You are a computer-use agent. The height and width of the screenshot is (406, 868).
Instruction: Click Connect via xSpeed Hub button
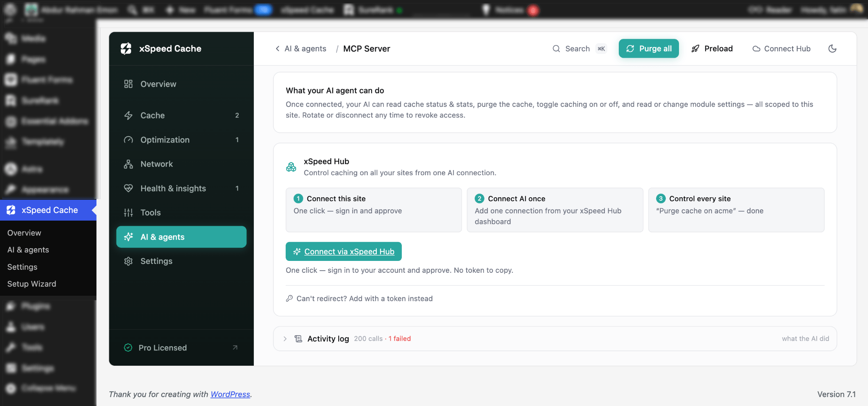coord(344,252)
